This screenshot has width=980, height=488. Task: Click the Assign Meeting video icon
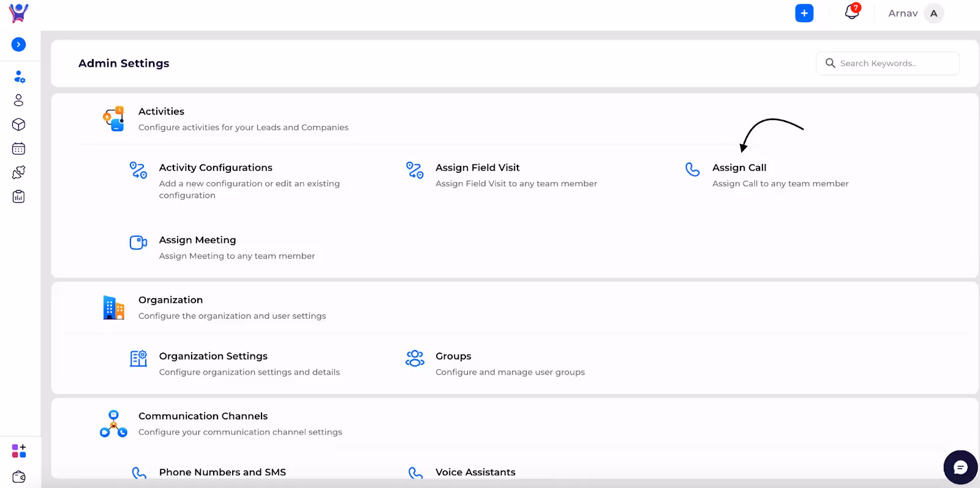tap(138, 242)
